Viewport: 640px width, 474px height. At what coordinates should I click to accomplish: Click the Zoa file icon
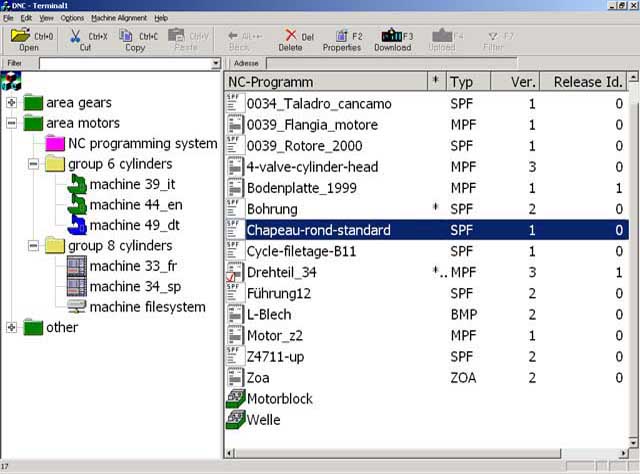(x=235, y=378)
